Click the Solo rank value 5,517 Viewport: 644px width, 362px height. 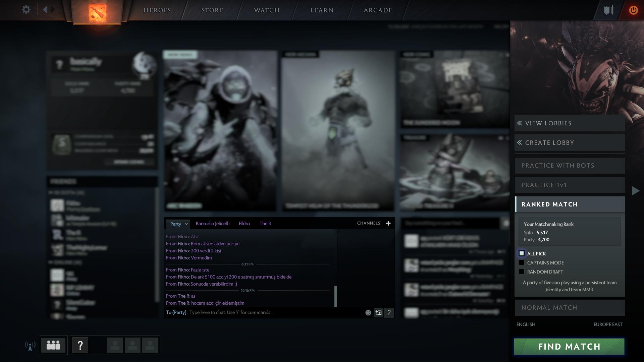(x=542, y=233)
